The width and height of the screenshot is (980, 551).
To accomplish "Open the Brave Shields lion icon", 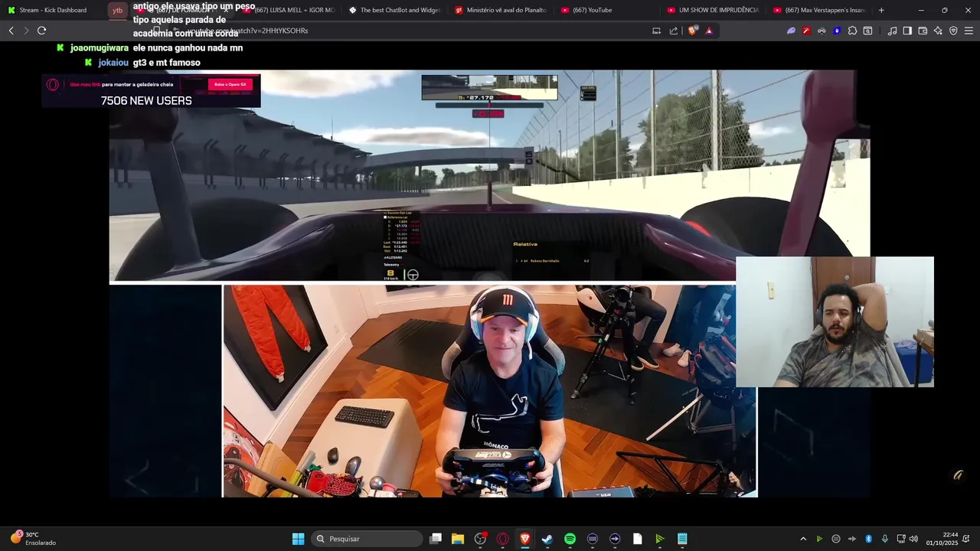I will pos(693,31).
